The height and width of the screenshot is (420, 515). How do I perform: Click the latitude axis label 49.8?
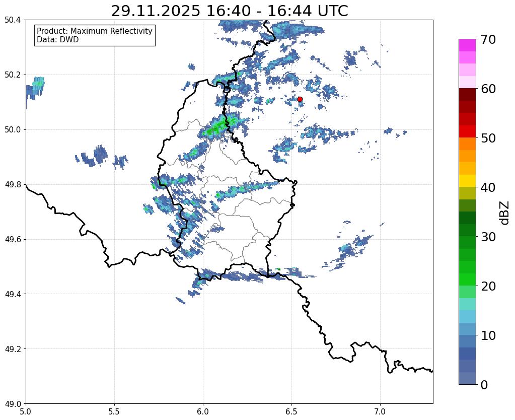click(13, 185)
